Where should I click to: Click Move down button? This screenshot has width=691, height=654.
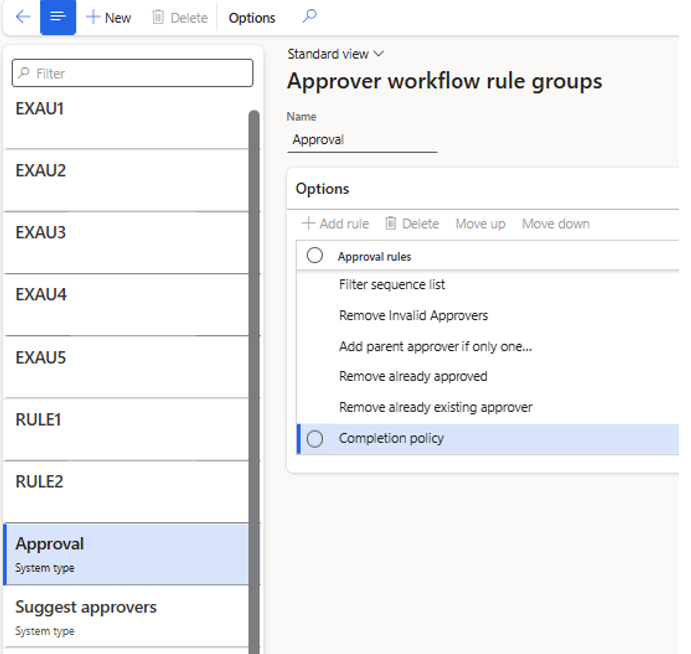(x=555, y=224)
